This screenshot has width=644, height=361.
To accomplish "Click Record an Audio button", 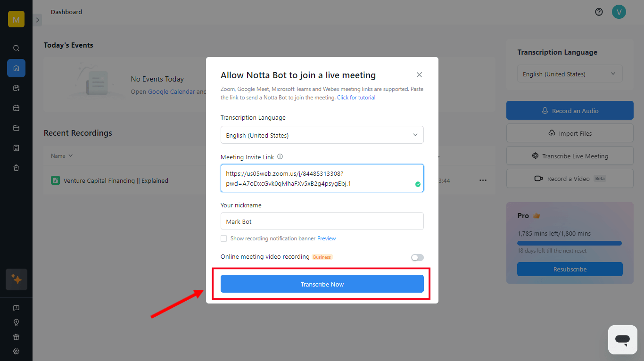I will point(570,110).
